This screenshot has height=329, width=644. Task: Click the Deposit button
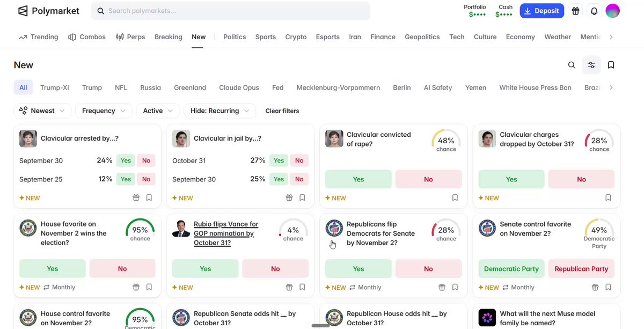542,11
